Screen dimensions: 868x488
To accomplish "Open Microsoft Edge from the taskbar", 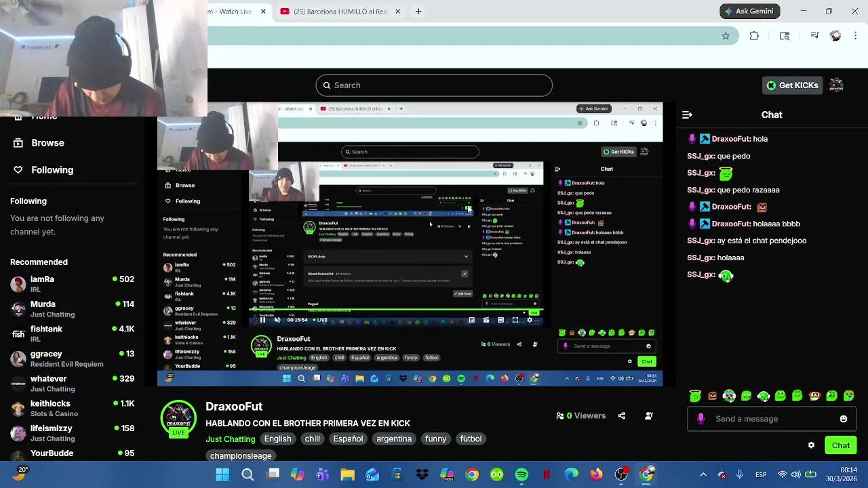I will click(572, 474).
